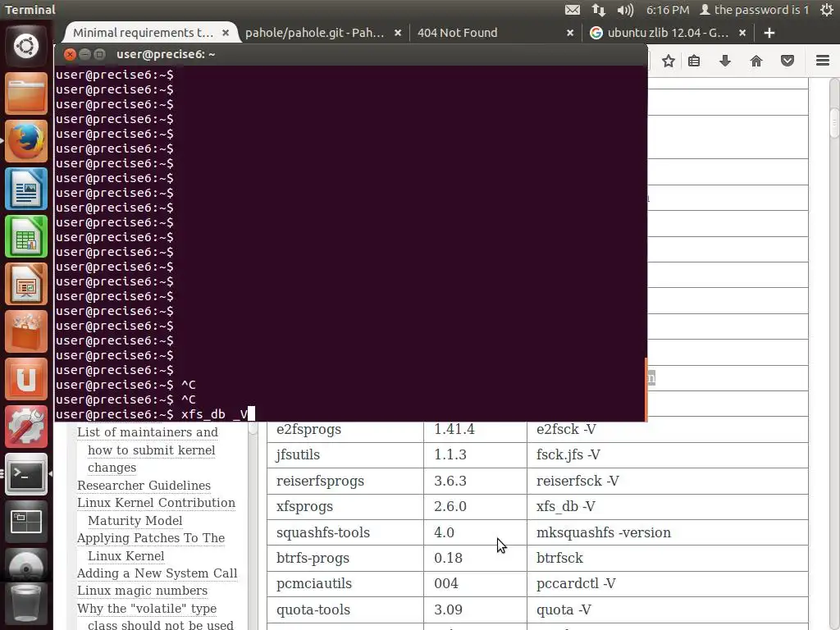
Task: Click the Pocket save icon
Action: click(x=787, y=61)
